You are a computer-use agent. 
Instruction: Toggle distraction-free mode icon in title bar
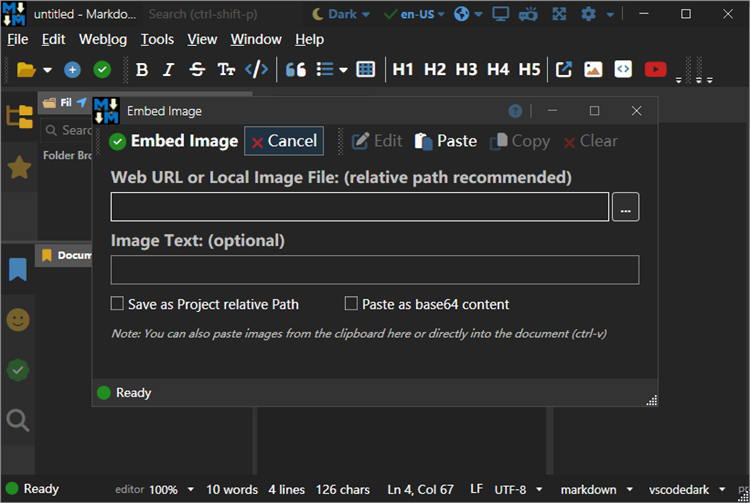[x=559, y=14]
